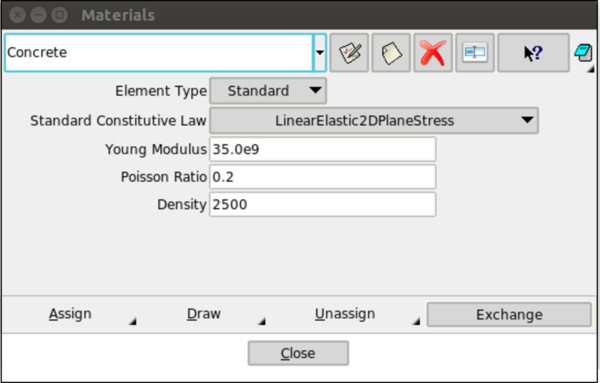Open the Element Type Standard dropdown

point(268,91)
